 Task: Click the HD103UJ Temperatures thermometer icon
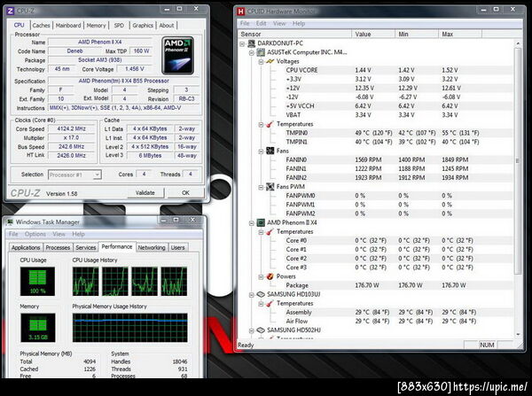coord(270,304)
